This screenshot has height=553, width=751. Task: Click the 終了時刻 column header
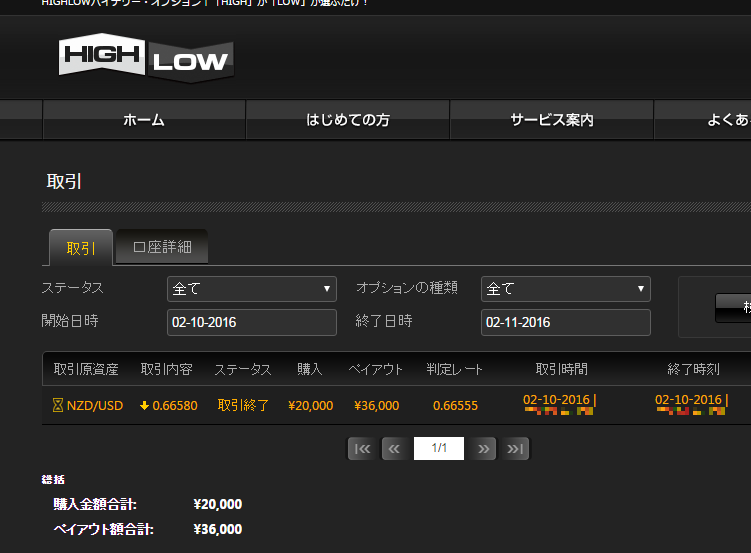tap(693, 369)
